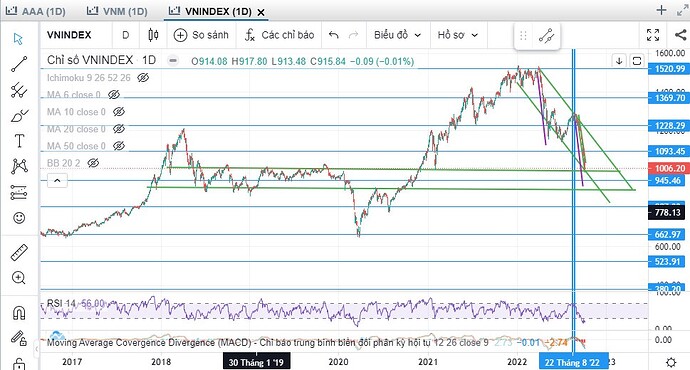Share the chart via share icon
Viewport: 690px width, 370px height.
[680, 35]
